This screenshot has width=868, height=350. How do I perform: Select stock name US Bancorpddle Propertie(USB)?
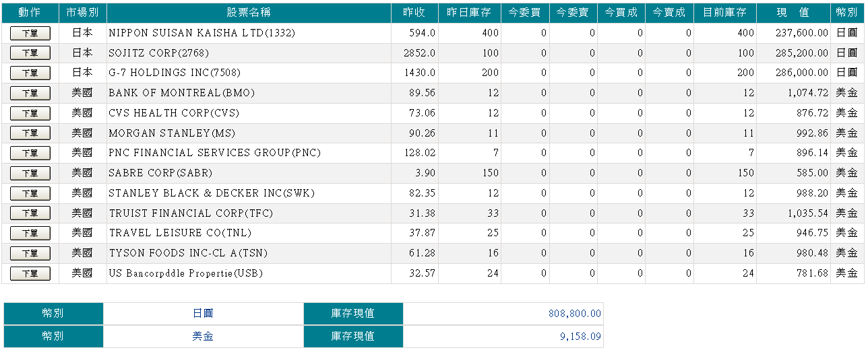pyautogui.click(x=186, y=273)
